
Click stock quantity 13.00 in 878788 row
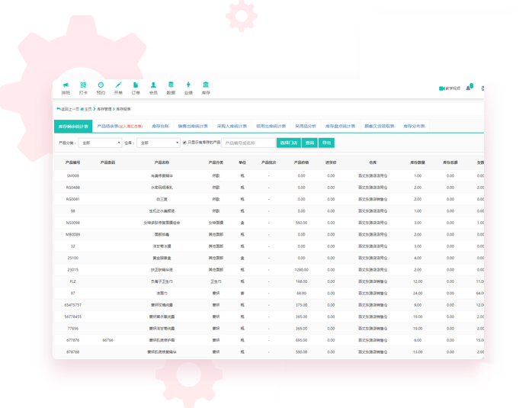[x=418, y=352]
